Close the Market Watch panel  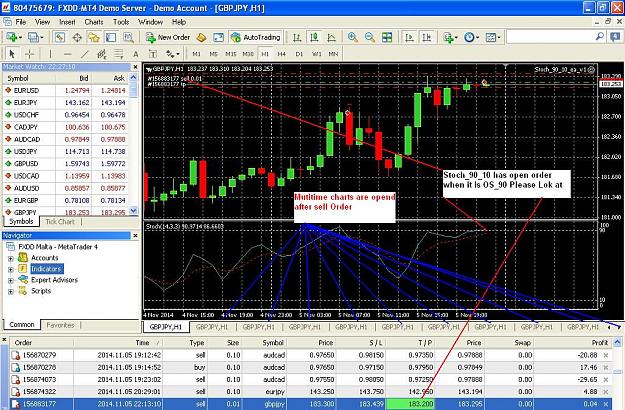136,67
